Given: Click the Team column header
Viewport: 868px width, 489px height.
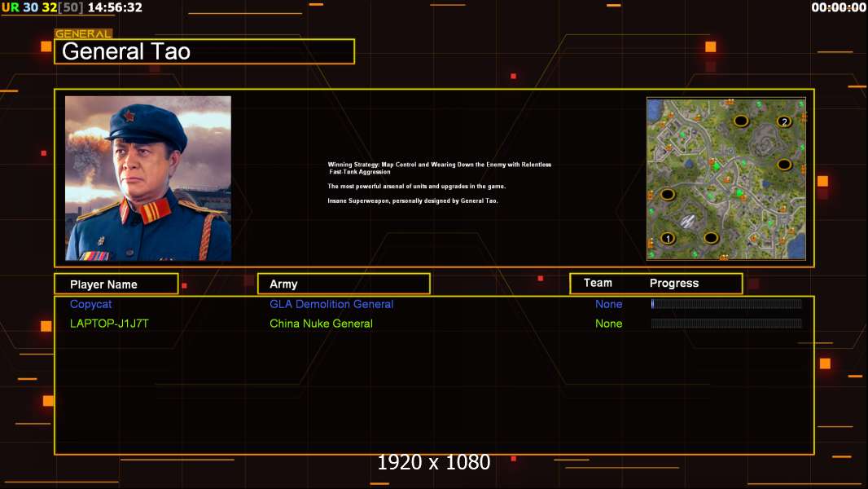Looking at the screenshot, I should click(598, 283).
